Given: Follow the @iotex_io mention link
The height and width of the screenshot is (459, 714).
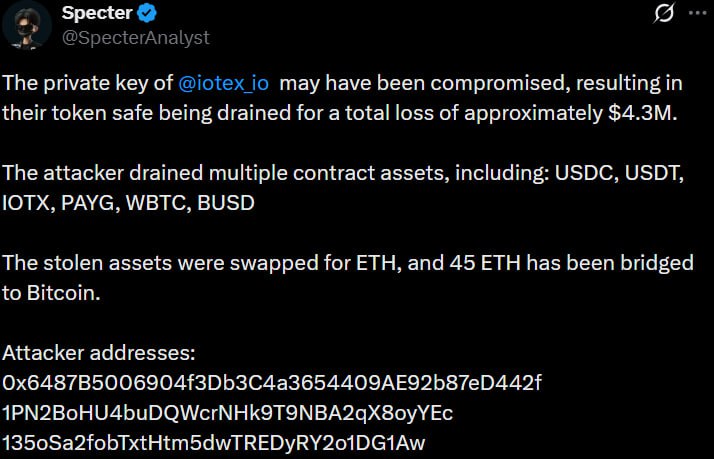Looking at the screenshot, I should (x=226, y=81).
